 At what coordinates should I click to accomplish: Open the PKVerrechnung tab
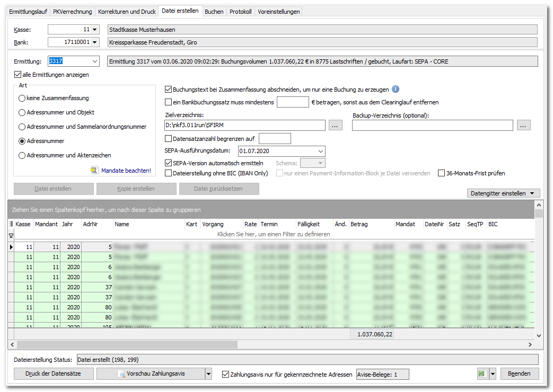pyautogui.click(x=72, y=12)
